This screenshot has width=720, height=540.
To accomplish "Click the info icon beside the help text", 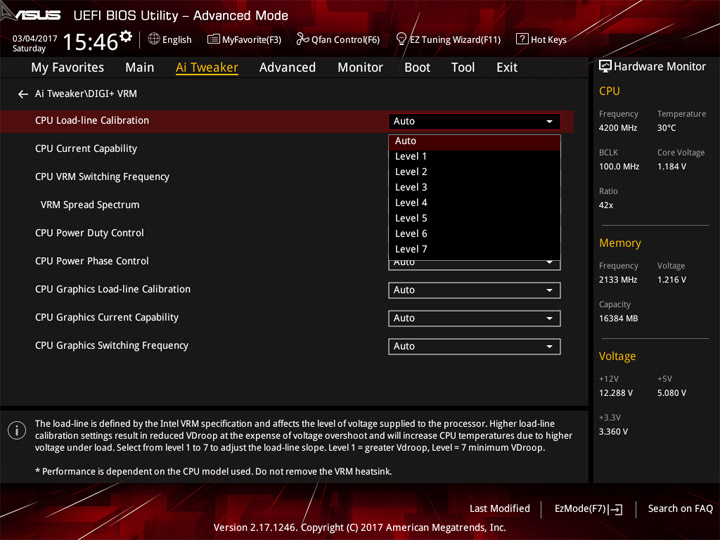I will point(17,430).
